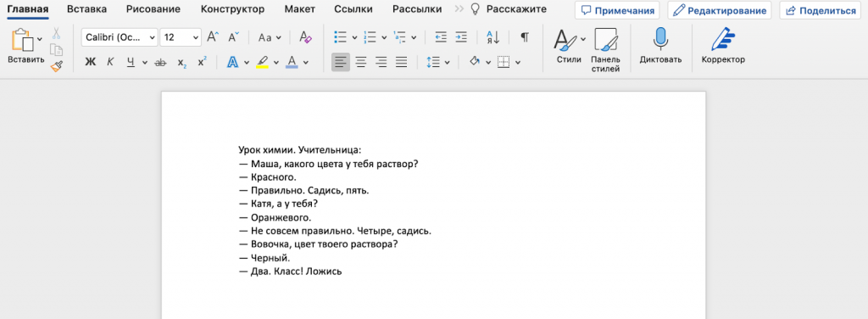Screen dimensions: 868x319
Task: Switch to the Рисование tab
Action: point(153,9)
